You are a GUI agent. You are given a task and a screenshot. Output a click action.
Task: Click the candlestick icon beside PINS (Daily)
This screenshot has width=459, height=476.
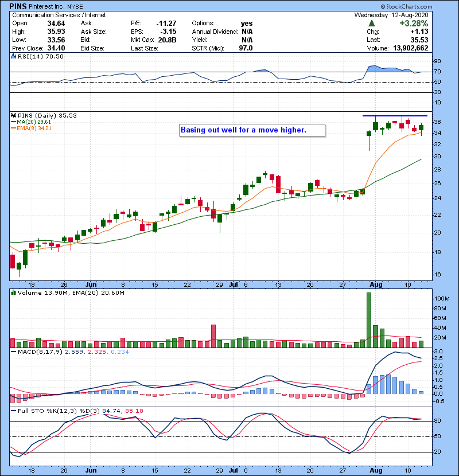(x=13, y=115)
